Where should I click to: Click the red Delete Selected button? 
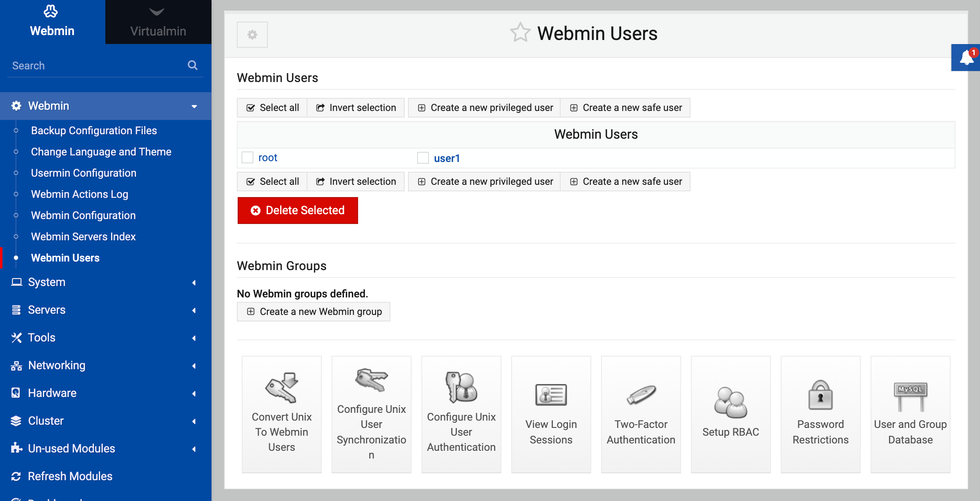pos(298,211)
